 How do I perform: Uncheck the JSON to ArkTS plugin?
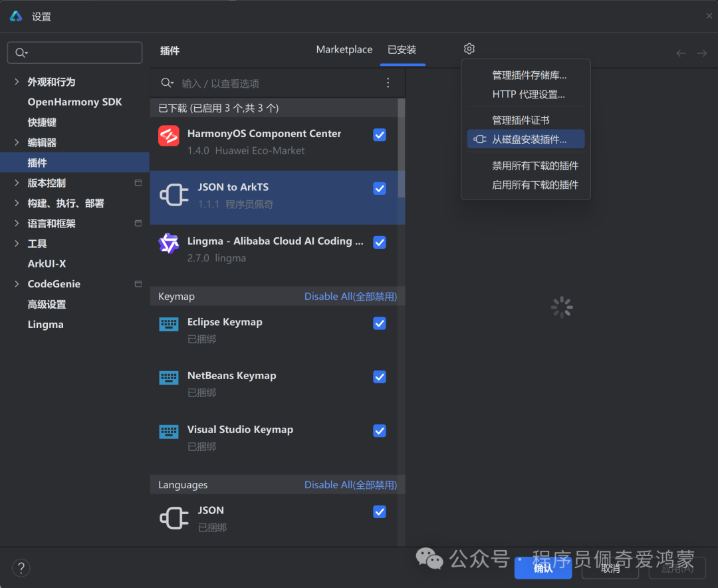pyautogui.click(x=380, y=188)
